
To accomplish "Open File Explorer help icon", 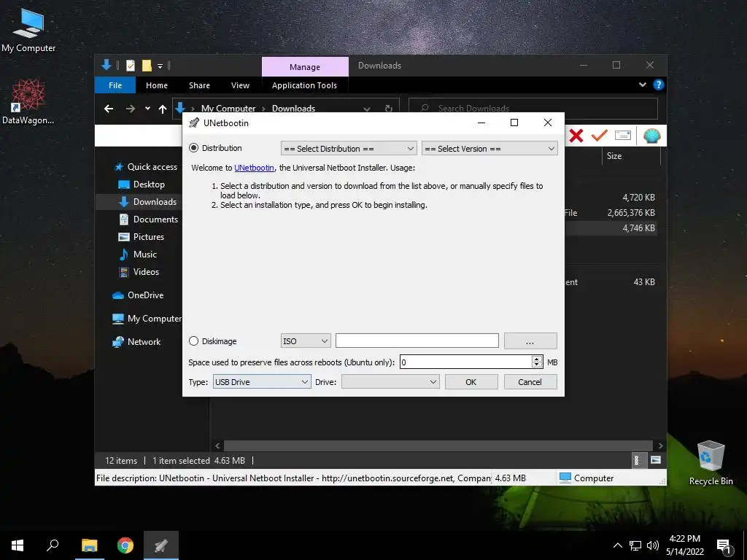I will click(x=659, y=85).
